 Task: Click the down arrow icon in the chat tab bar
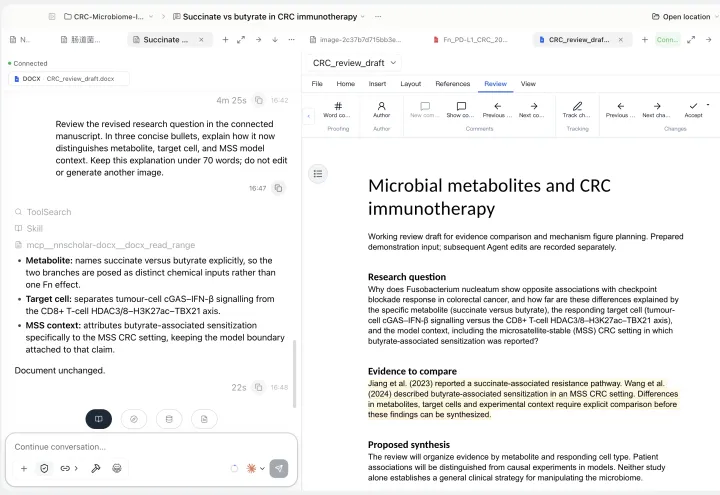pyautogui.click(x=275, y=39)
